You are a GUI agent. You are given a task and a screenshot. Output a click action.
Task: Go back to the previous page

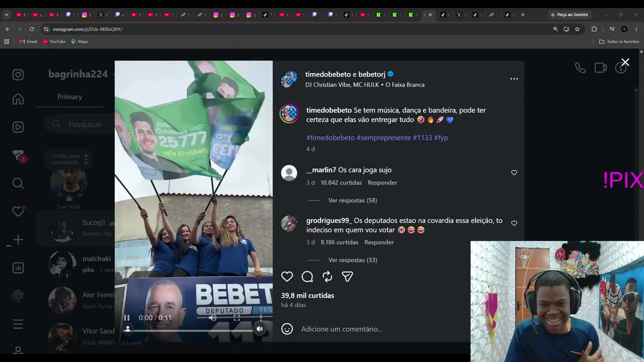click(x=8, y=29)
